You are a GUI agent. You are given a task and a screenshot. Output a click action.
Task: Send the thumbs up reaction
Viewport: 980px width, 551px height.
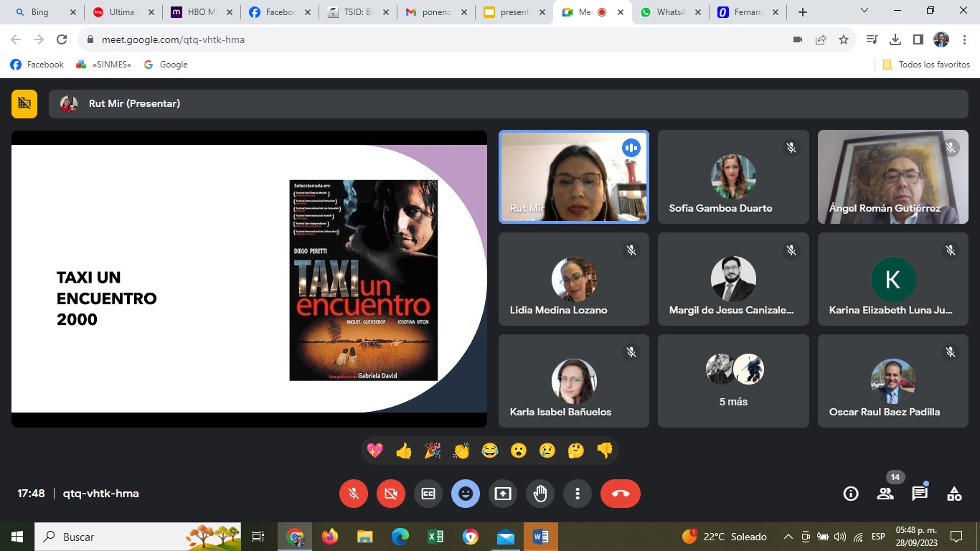[404, 451]
